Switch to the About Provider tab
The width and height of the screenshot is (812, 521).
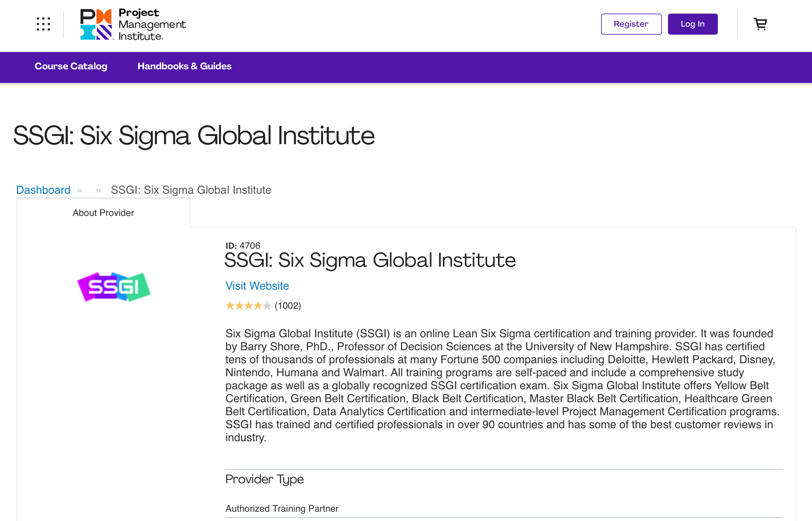(103, 213)
